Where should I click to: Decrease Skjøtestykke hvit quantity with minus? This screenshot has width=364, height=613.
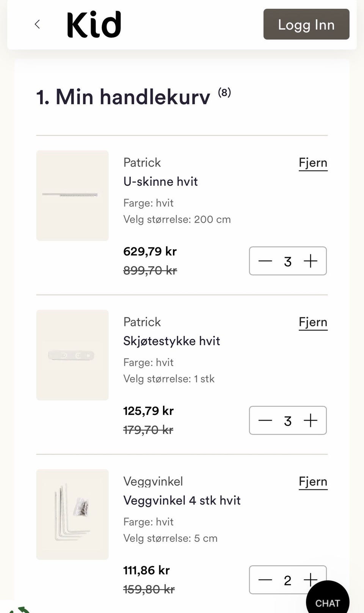pos(265,420)
